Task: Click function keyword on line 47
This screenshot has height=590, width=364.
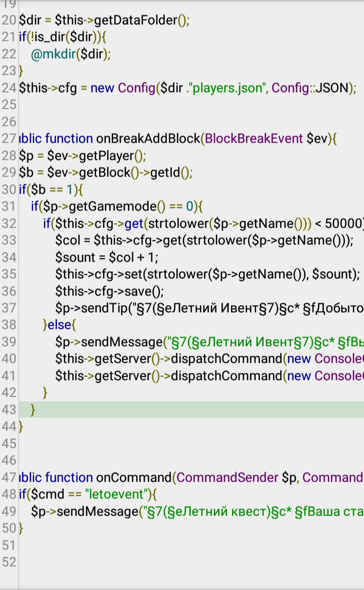Action: (x=69, y=477)
